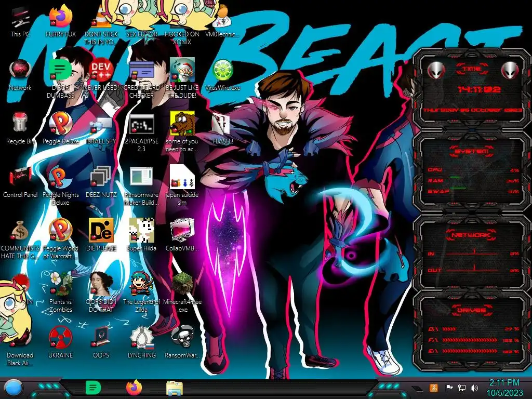Viewport: 532px width, 399px height.
Task: Open the FLASH ! shortcut
Action: point(222,129)
